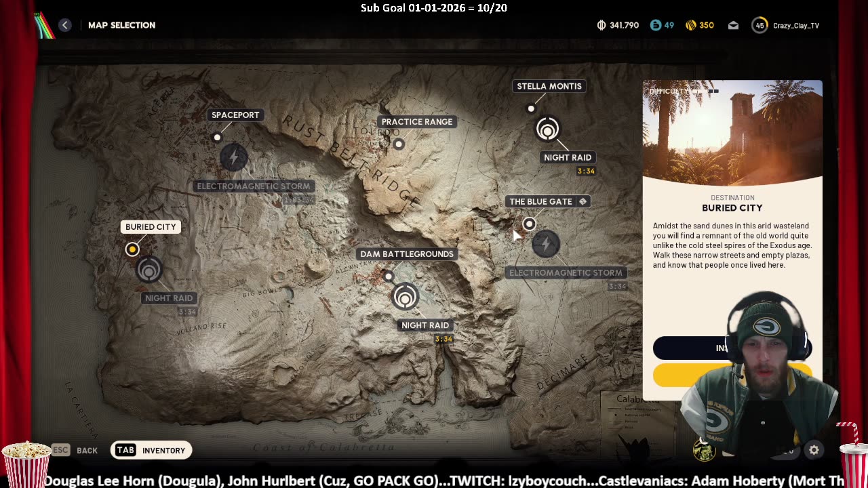Viewport: 868px width, 488px height.
Task: Click the 3:34 timer under Stella Montis
Action: click(x=586, y=171)
